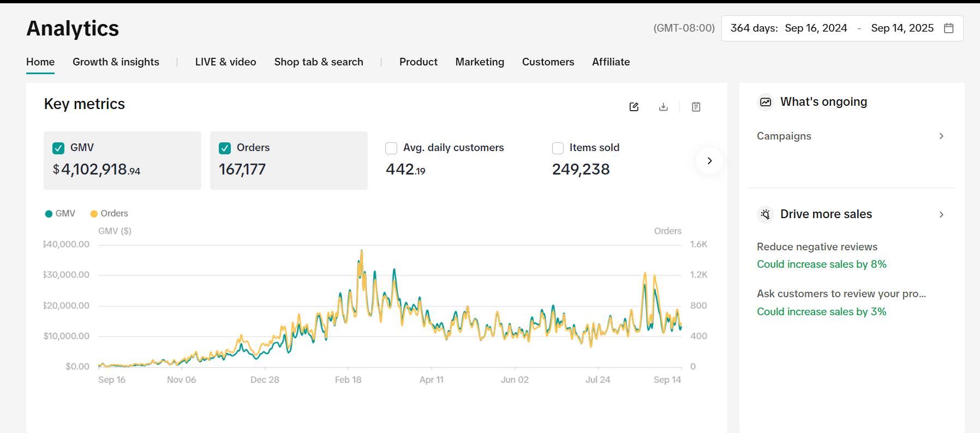The image size is (980, 433).
Task: Open the Reduce negative reviews suggestion
Action: [817, 247]
